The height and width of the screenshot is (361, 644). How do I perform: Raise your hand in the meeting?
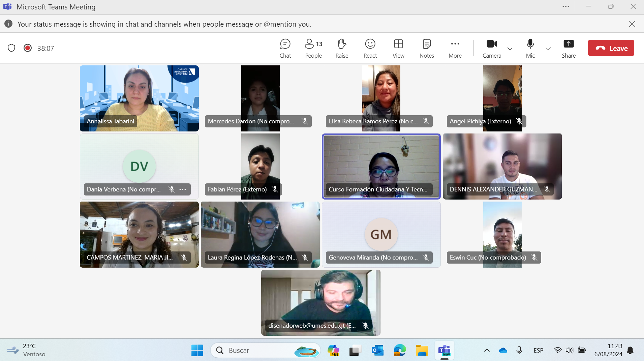[341, 48]
